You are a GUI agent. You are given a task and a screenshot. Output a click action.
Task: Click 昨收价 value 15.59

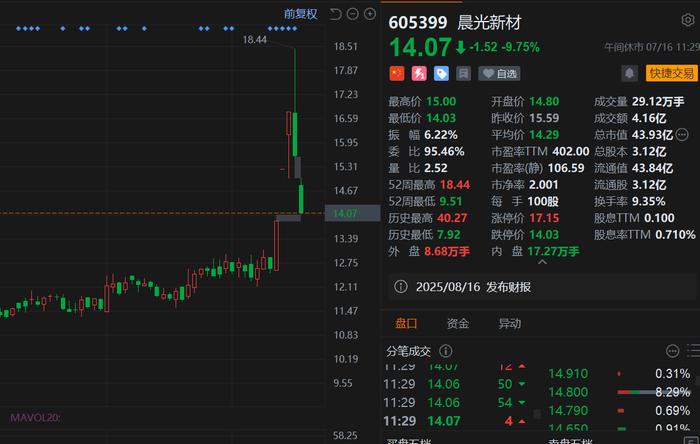(544, 118)
